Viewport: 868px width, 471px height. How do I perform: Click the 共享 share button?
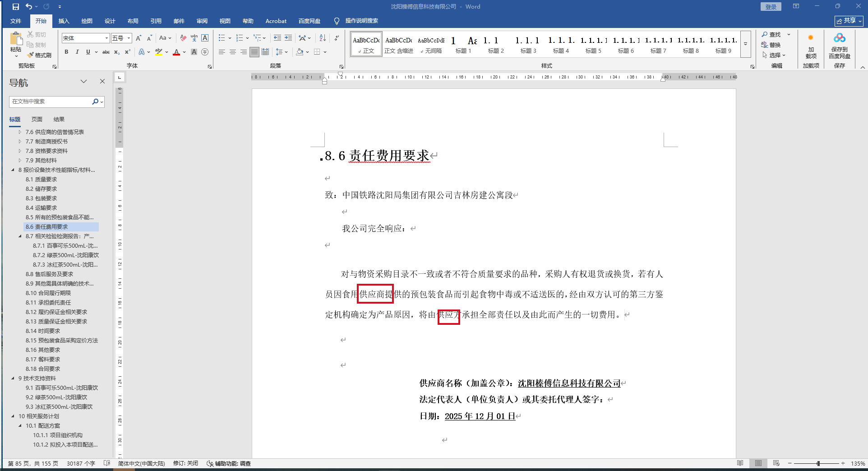[x=849, y=21]
